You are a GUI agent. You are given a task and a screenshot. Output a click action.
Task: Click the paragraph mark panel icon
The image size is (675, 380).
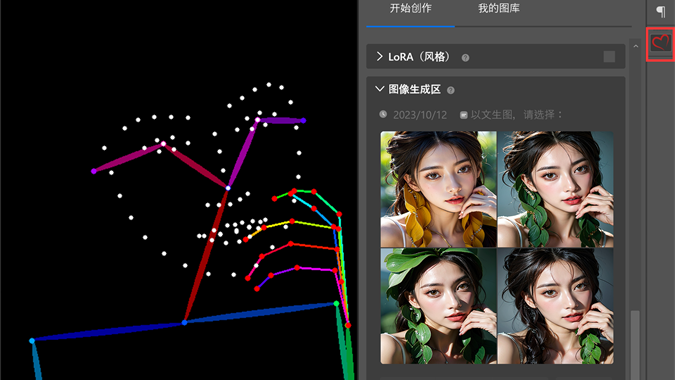(660, 11)
